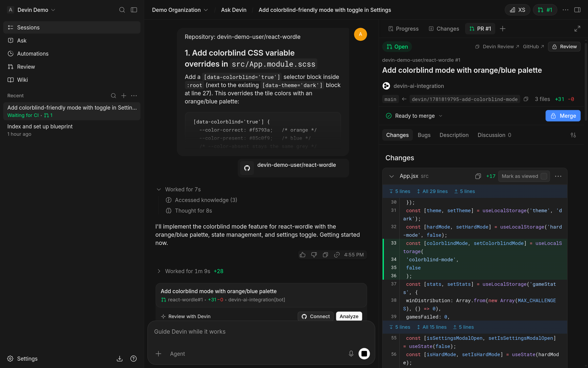
Task: Switch to the Progress tab
Action: [403, 29]
